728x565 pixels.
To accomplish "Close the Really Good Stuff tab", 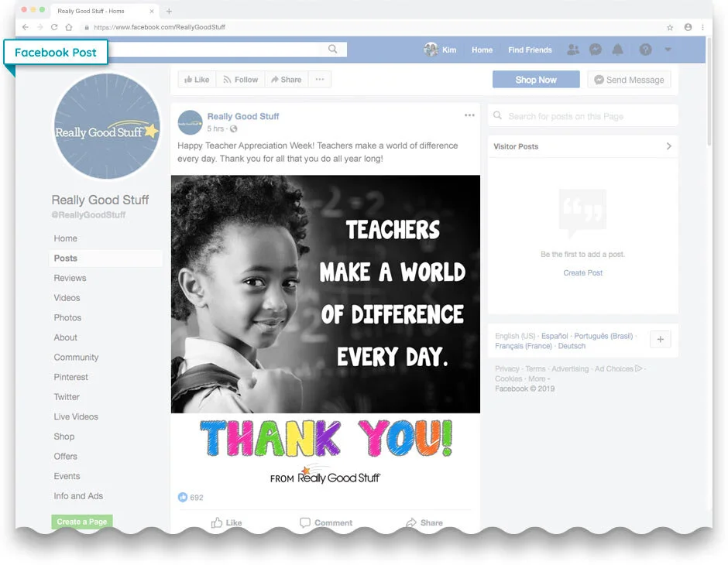I will point(151,11).
